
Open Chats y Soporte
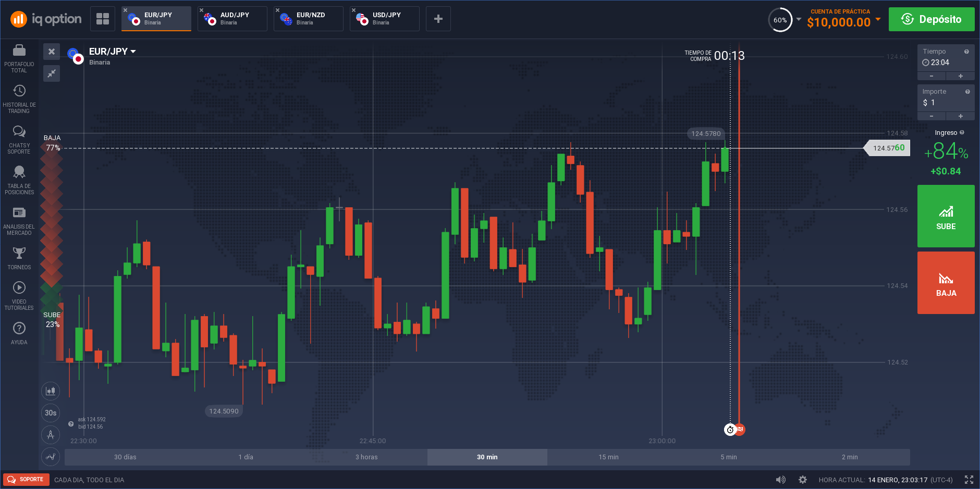tap(19, 140)
